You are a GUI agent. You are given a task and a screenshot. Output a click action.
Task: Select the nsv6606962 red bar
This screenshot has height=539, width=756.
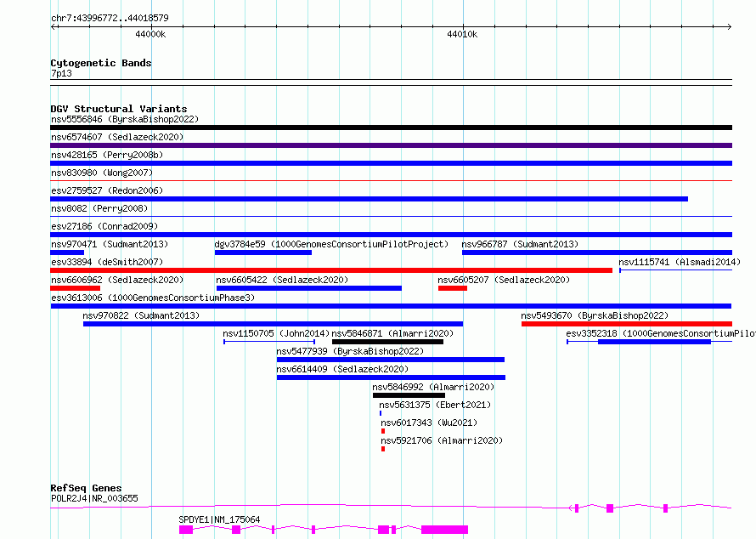tap(76, 288)
